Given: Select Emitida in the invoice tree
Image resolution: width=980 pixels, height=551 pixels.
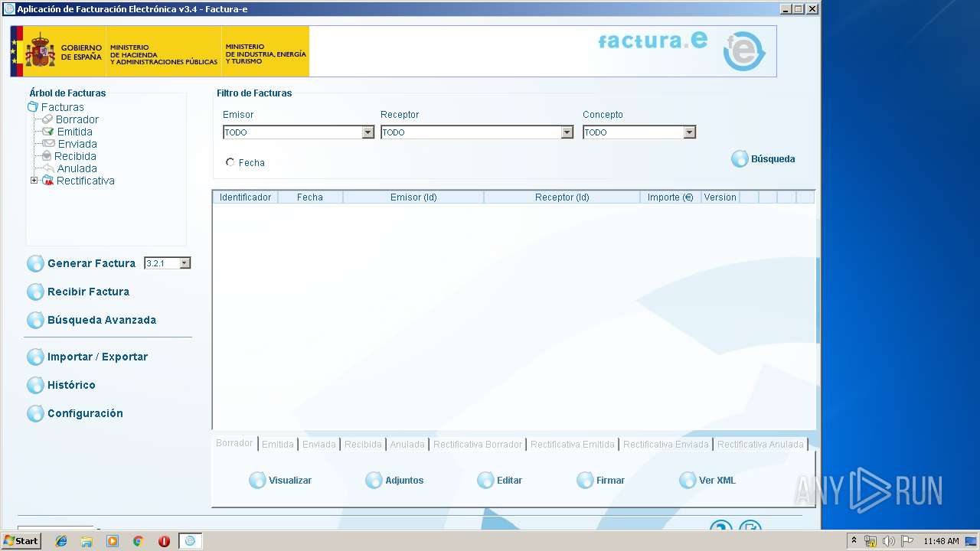Looking at the screenshot, I should click(x=75, y=132).
